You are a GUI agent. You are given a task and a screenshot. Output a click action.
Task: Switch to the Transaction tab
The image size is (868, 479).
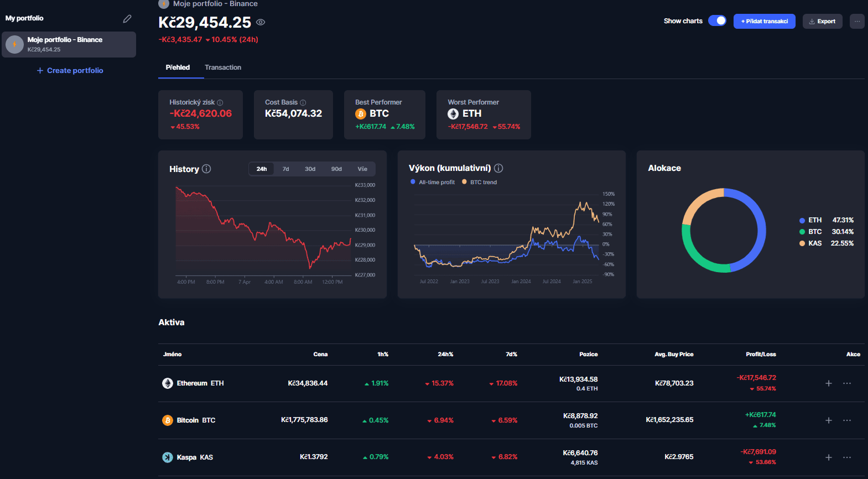pyautogui.click(x=222, y=67)
